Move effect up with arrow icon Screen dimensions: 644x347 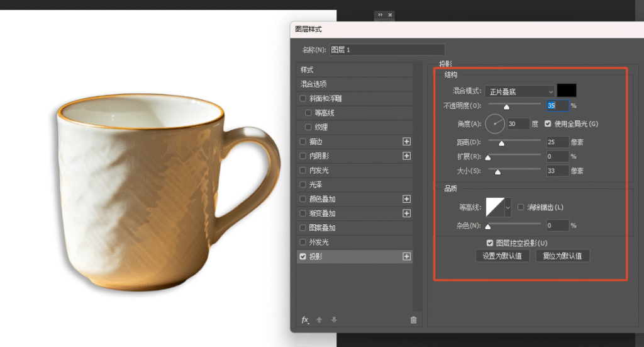[x=319, y=320]
